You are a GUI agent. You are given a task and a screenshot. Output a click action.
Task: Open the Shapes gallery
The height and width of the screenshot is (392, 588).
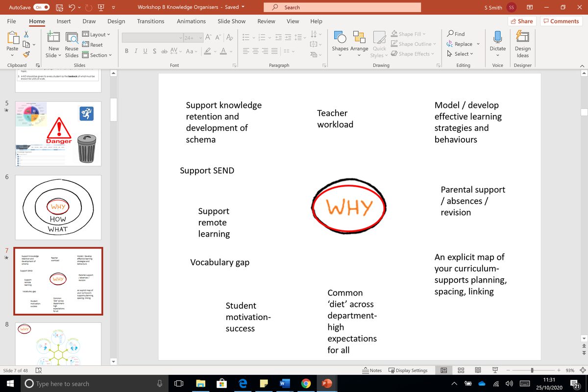tap(340, 44)
